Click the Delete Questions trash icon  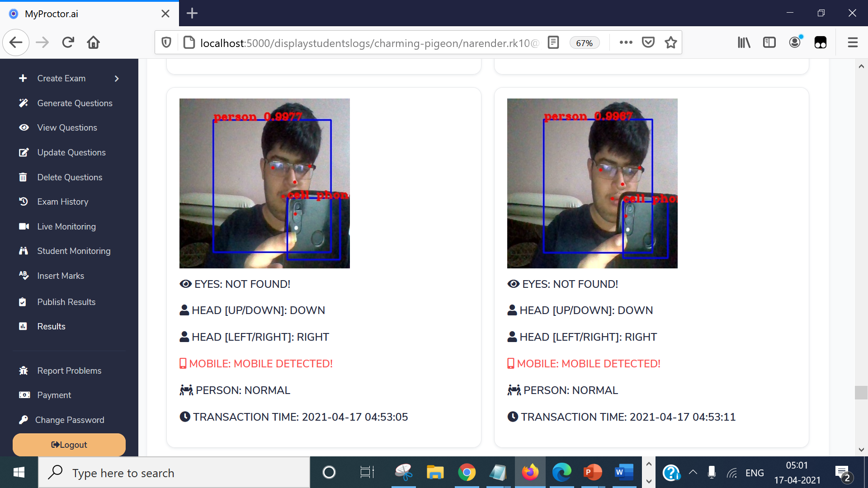pyautogui.click(x=23, y=177)
